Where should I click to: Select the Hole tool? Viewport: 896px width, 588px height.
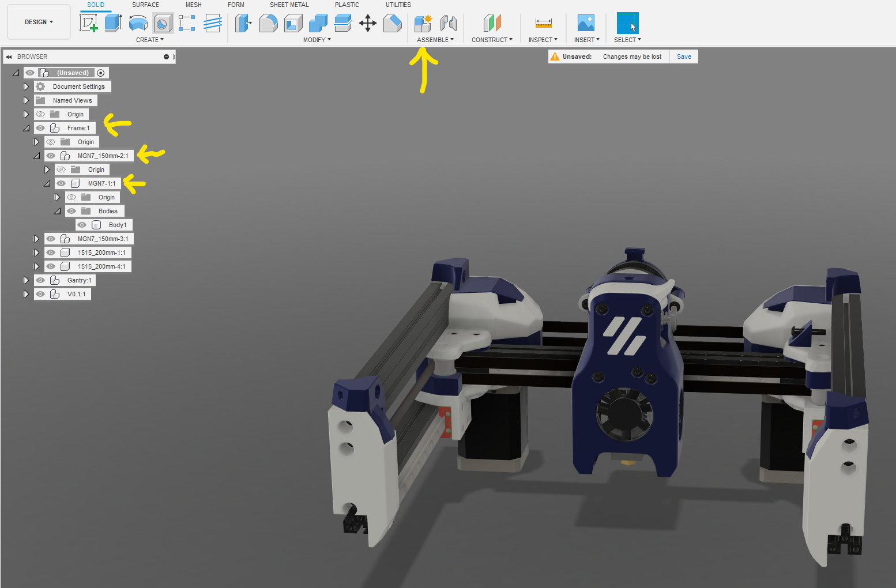pos(163,23)
